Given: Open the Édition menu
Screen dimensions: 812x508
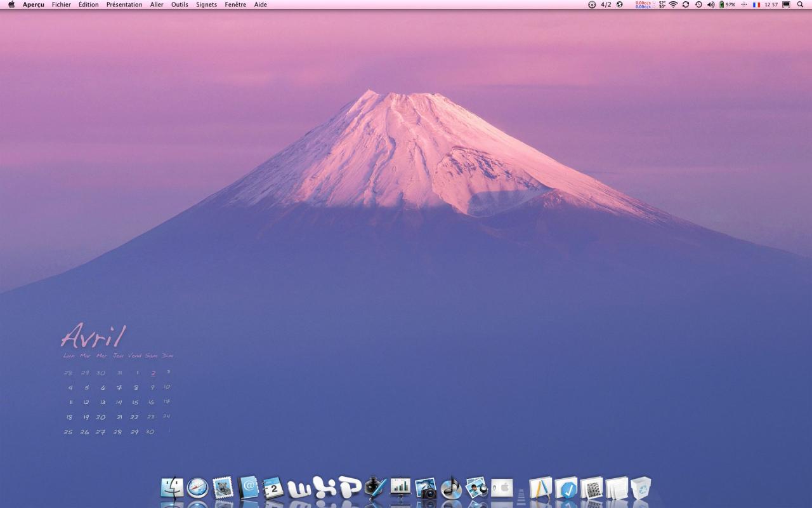Looking at the screenshot, I should 89,4.
